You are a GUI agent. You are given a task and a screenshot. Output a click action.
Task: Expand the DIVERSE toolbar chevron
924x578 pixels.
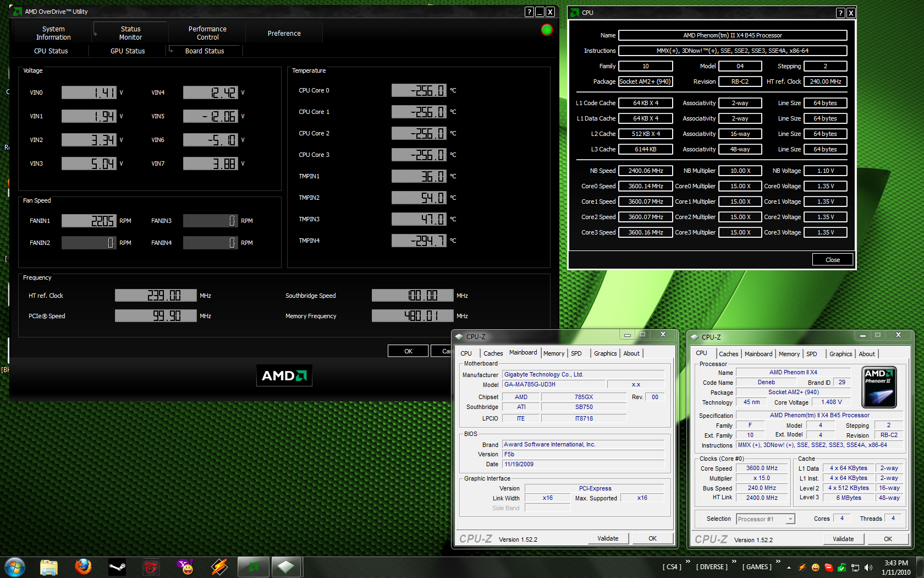[x=734, y=561]
